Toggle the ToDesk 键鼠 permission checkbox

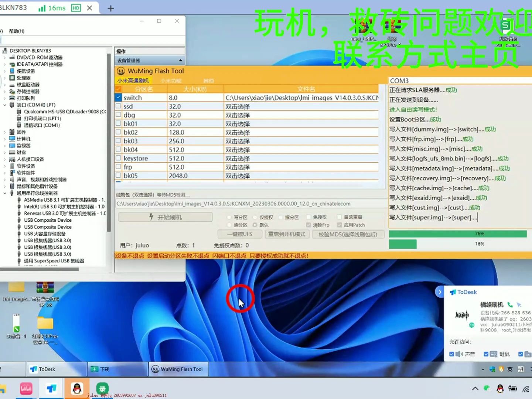coord(486,354)
